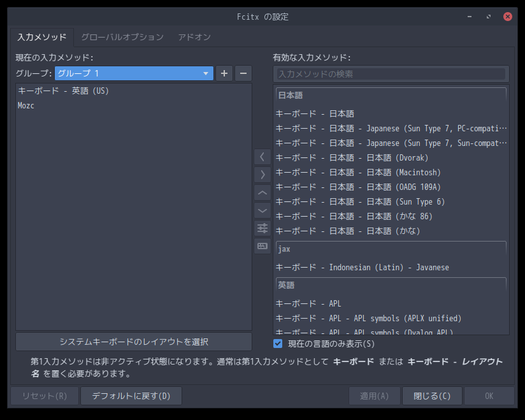Move selected input method up with up arrow
Screen dimensions: 525x420
coord(262,192)
